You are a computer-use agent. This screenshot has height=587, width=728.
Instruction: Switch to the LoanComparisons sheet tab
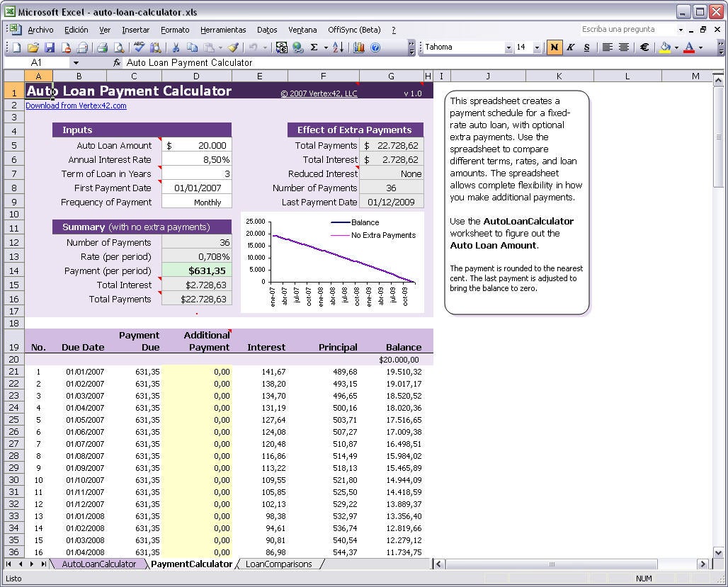coord(278,564)
